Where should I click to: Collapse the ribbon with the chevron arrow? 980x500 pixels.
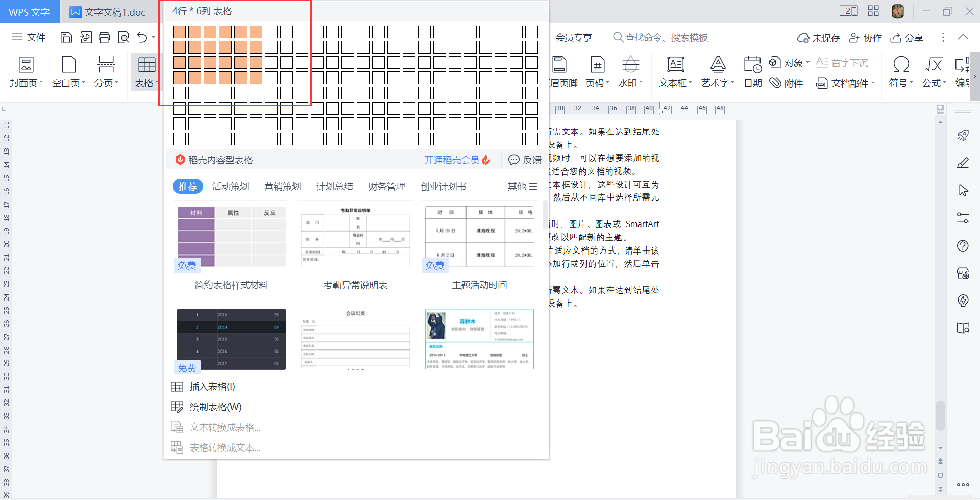click(x=964, y=37)
